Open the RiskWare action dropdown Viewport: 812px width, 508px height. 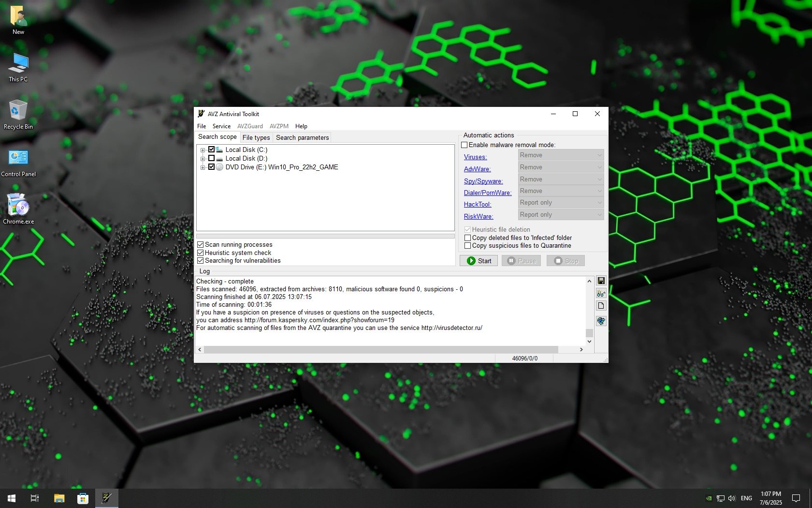(561, 215)
